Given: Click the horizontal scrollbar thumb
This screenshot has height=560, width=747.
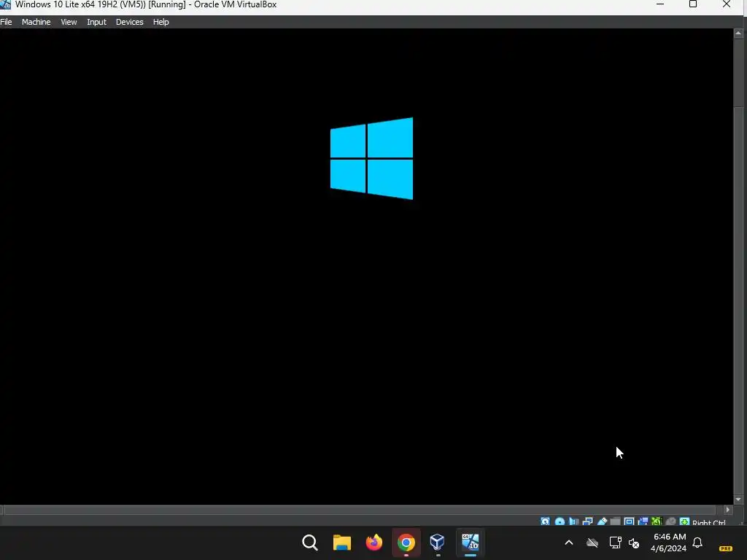Looking at the screenshot, I should (360, 510).
